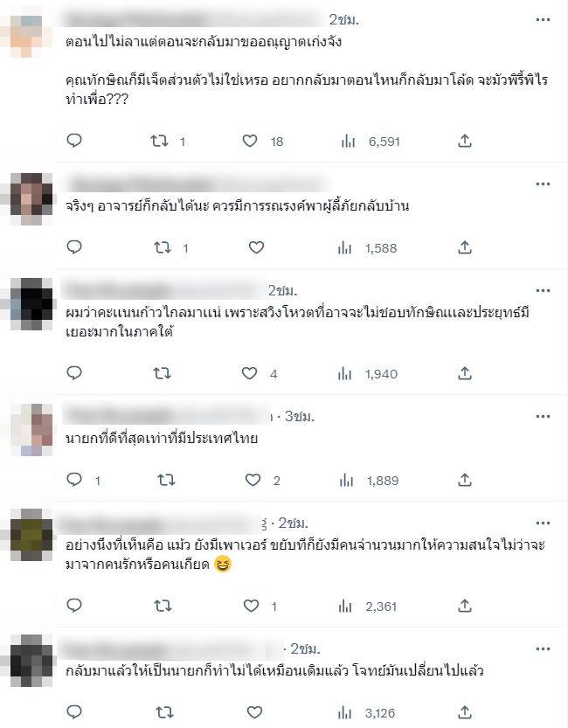This screenshot has height=728, width=568.
Task: Retweet the first tweet with 18 likes
Action: coord(160,141)
